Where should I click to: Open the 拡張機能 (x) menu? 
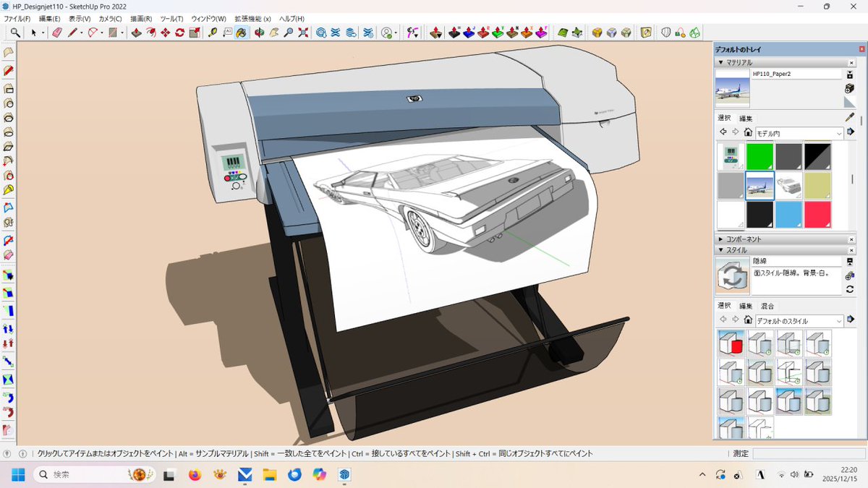pos(252,18)
